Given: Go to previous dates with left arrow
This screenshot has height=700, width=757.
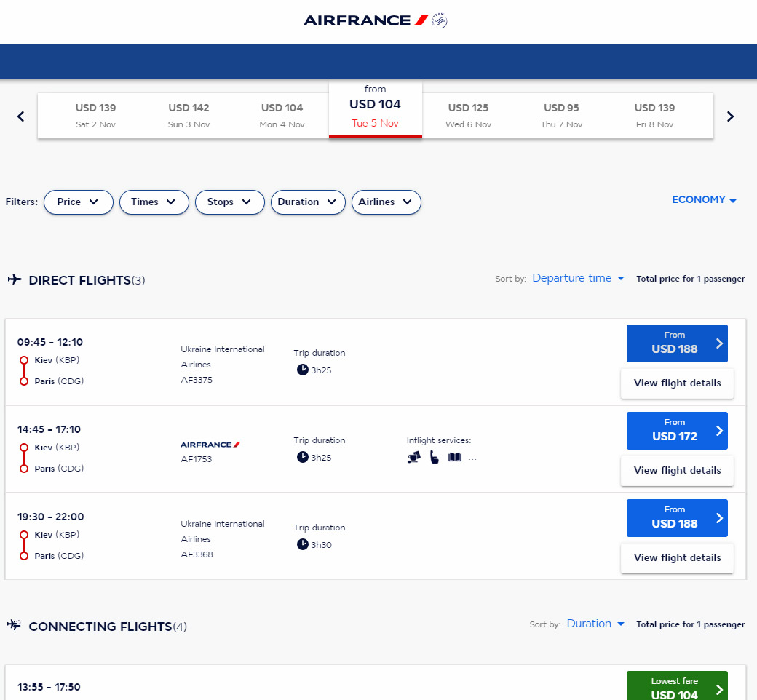Looking at the screenshot, I should point(21,116).
